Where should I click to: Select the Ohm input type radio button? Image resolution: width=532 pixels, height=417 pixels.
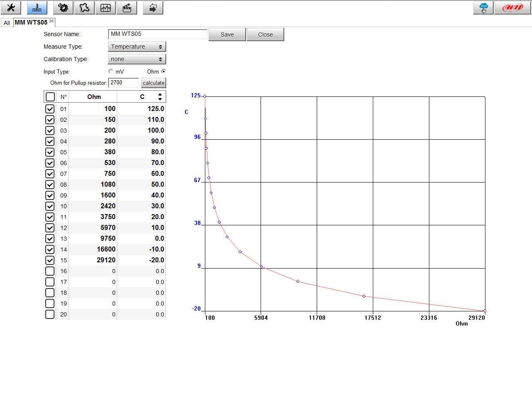(164, 72)
